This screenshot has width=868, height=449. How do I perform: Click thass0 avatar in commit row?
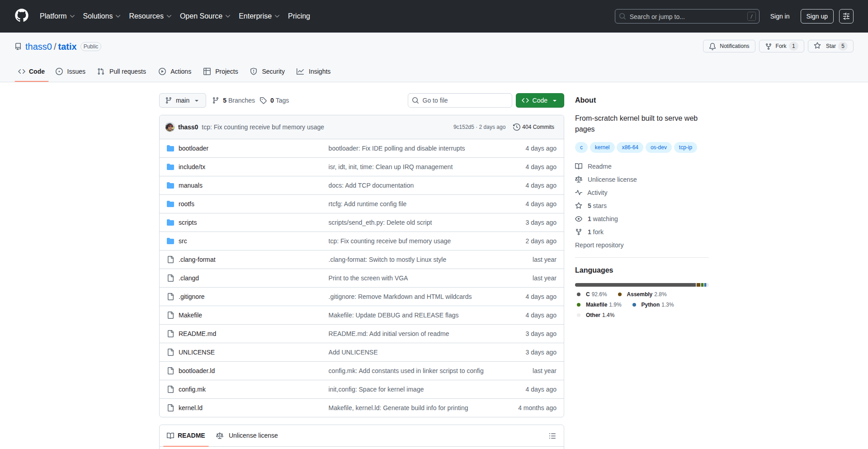coord(170,127)
